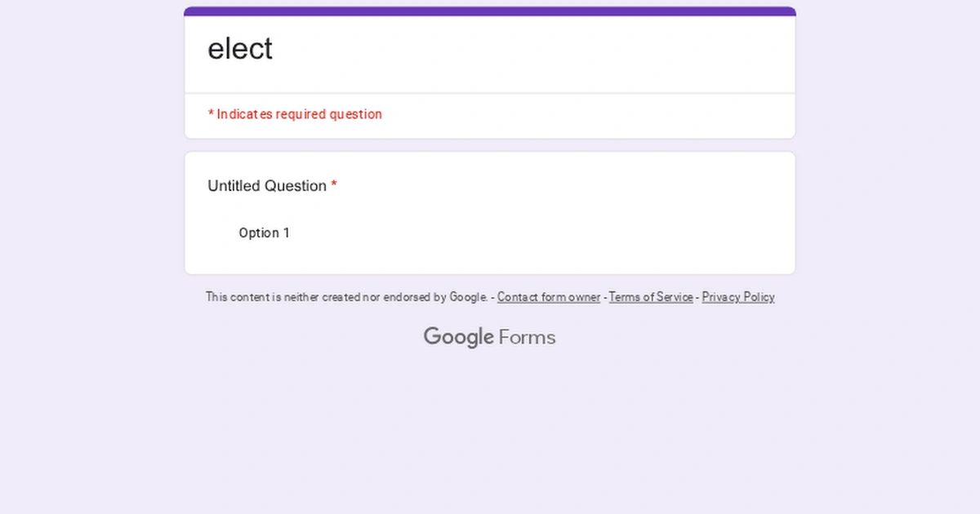Viewport: 980px width, 514px height.
Task: Click the Untitled Question heading
Action: tap(267, 186)
